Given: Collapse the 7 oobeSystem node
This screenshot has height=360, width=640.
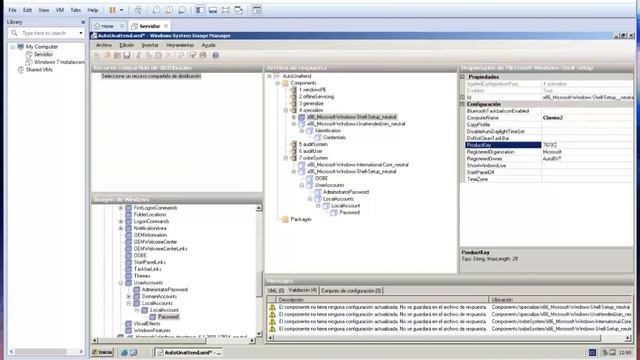Looking at the screenshot, I should click(286, 158).
